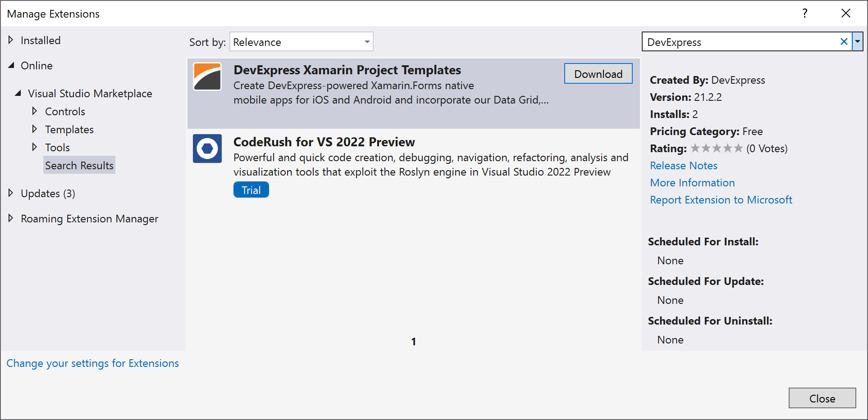The width and height of the screenshot is (868, 420).
Task: Click in the DevExpress search field
Action: point(739,42)
